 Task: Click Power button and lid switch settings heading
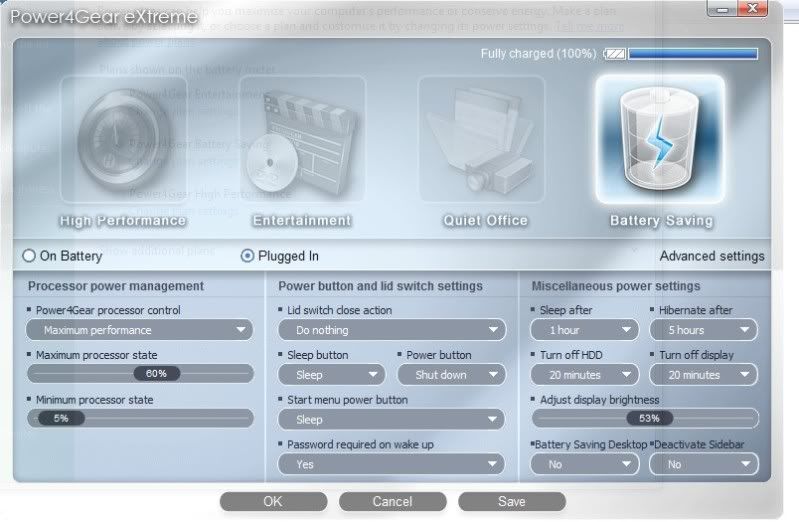(380, 286)
